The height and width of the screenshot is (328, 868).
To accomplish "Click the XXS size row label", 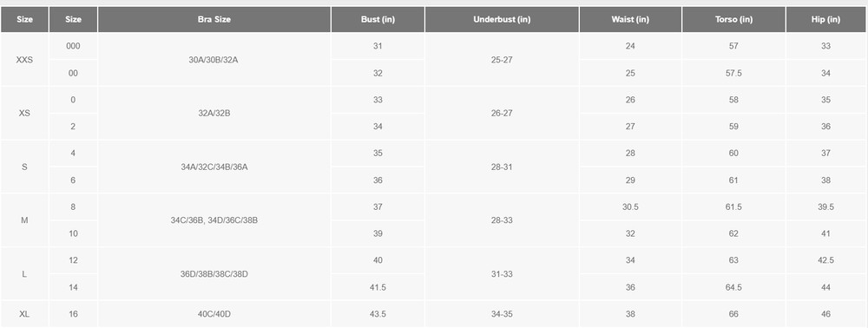I will pos(24,59).
